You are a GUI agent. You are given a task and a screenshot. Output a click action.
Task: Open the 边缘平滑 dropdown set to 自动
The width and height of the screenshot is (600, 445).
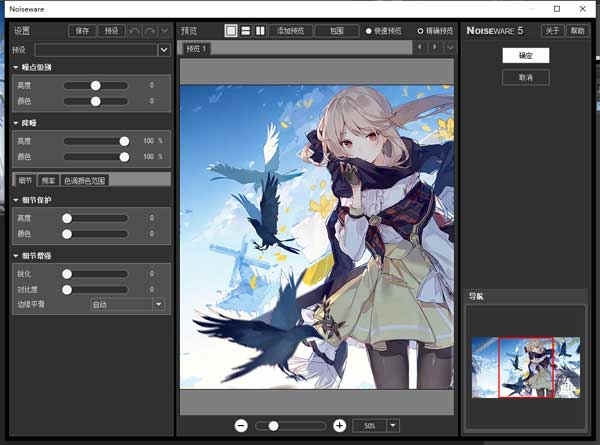158,304
